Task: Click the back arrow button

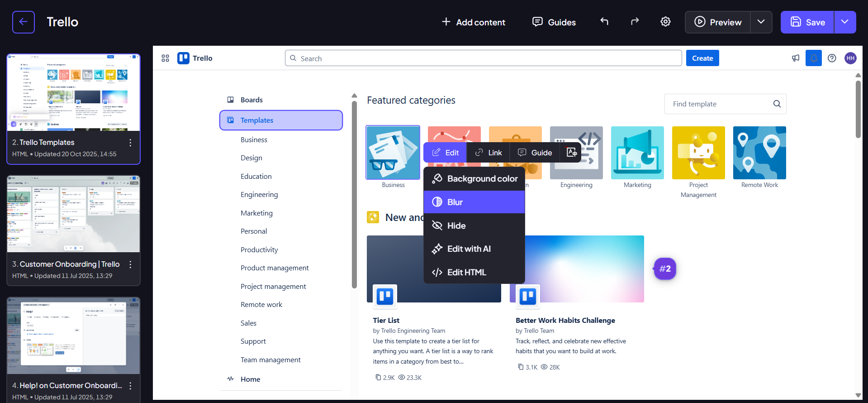Action: [x=24, y=22]
